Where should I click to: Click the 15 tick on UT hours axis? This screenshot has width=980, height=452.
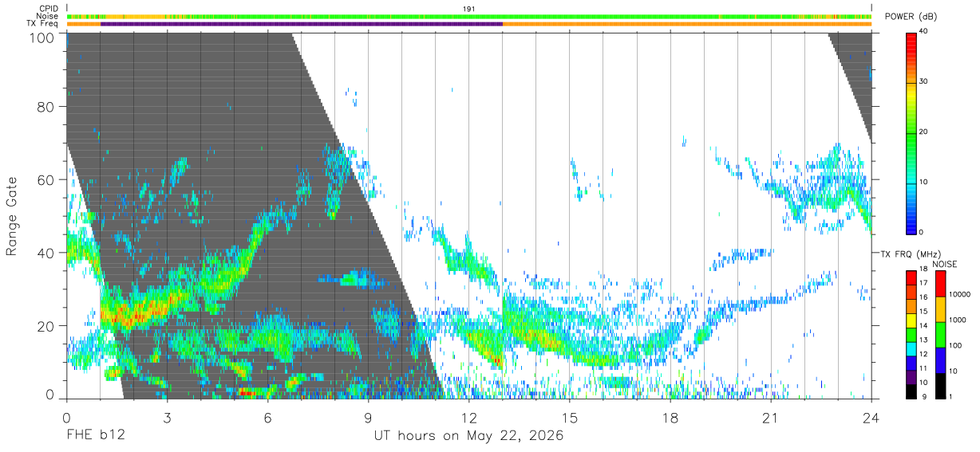click(x=570, y=418)
